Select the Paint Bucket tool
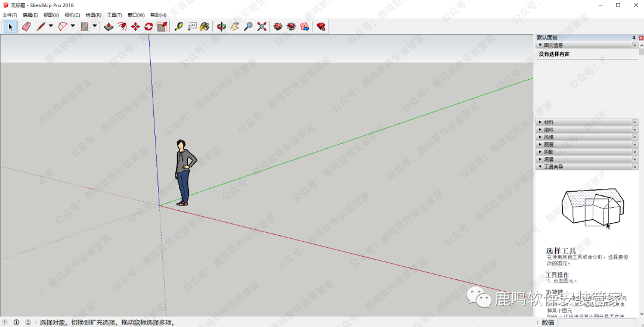 point(205,26)
